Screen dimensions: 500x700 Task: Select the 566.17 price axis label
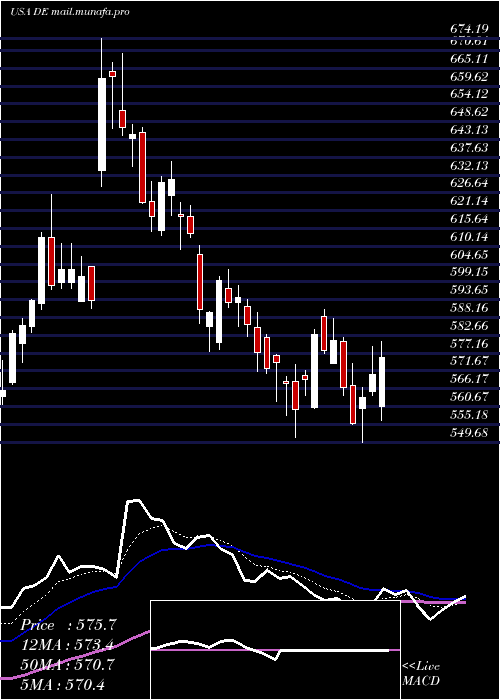click(x=469, y=379)
